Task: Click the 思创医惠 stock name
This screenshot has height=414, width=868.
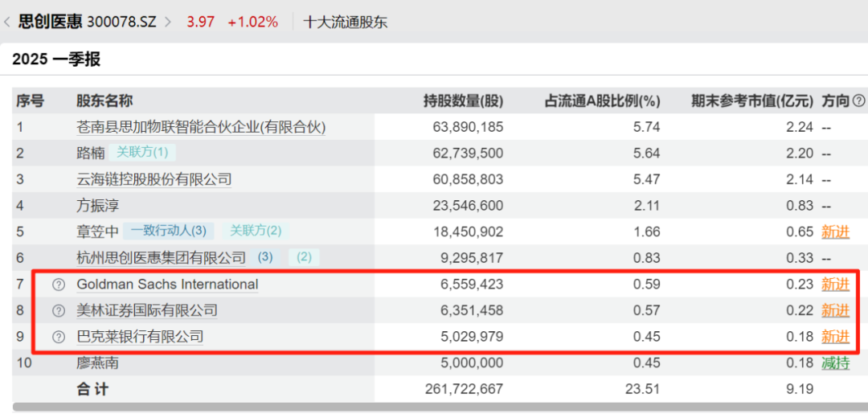Action: tap(51, 22)
